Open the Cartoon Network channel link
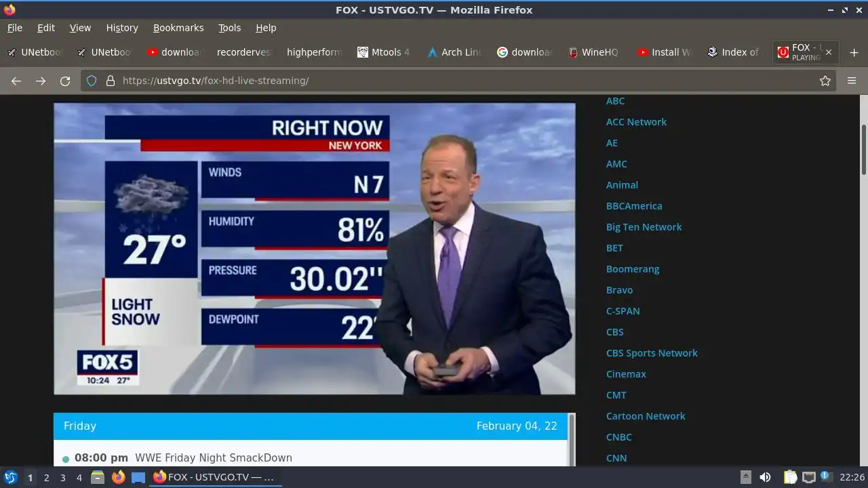Screen dimensions: 868x488 [x=646, y=416]
